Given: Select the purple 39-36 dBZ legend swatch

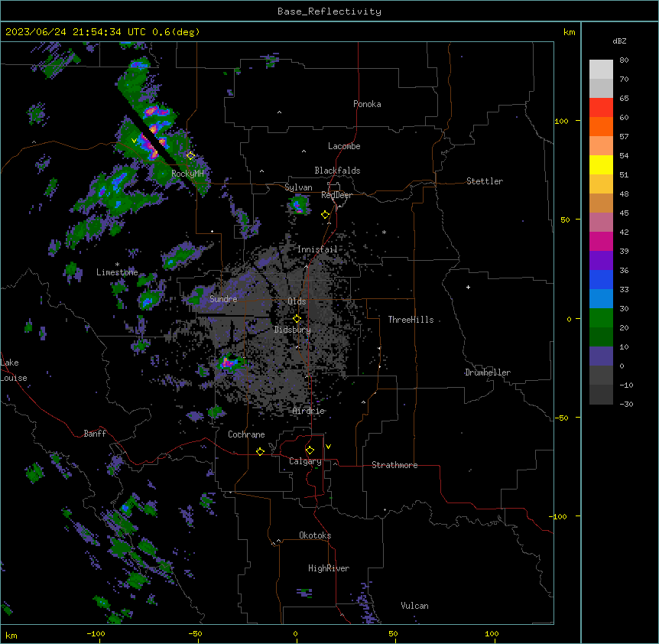Looking at the screenshot, I should [601, 260].
